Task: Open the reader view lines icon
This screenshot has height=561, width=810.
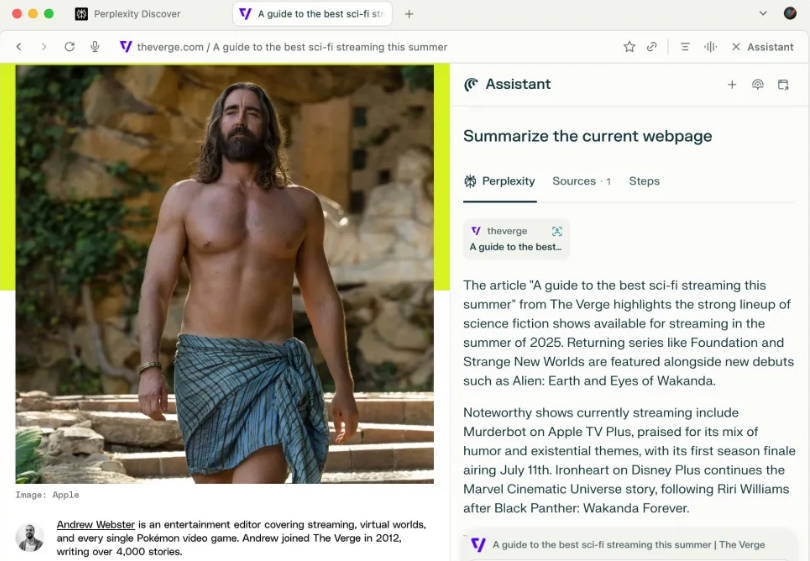Action: 685,47
